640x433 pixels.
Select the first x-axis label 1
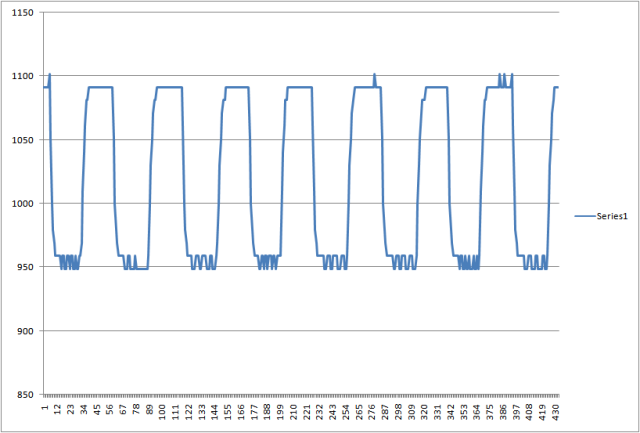tap(45, 409)
